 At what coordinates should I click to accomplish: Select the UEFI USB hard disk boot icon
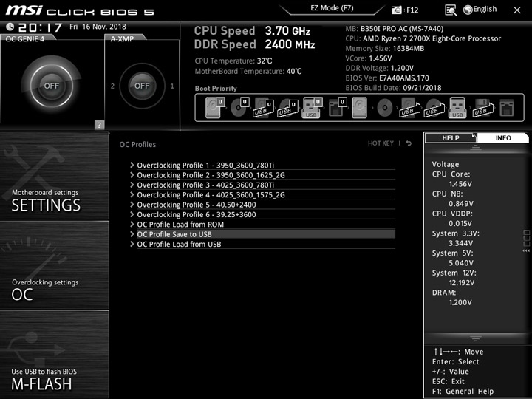click(263, 108)
